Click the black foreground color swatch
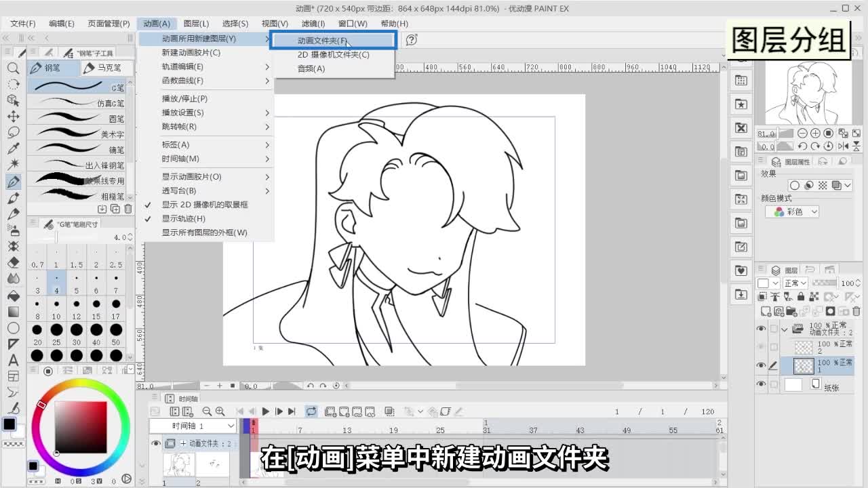The width and height of the screenshot is (868, 488). (9, 424)
